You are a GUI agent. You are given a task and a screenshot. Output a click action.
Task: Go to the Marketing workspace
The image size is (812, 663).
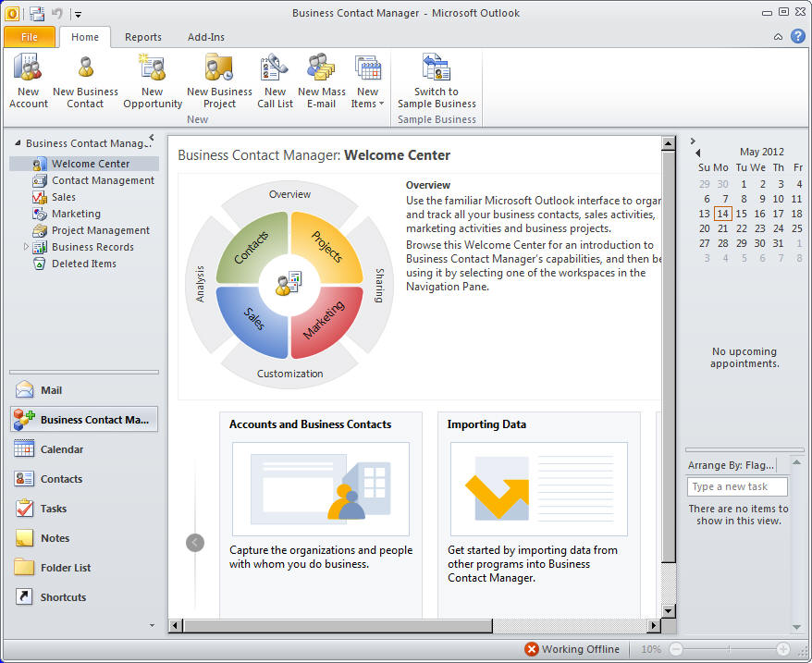click(x=67, y=214)
